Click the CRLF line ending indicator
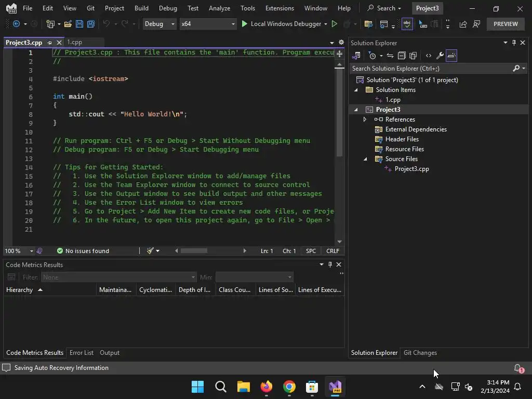Viewport: 532px width, 399px height. coord(332,251)
